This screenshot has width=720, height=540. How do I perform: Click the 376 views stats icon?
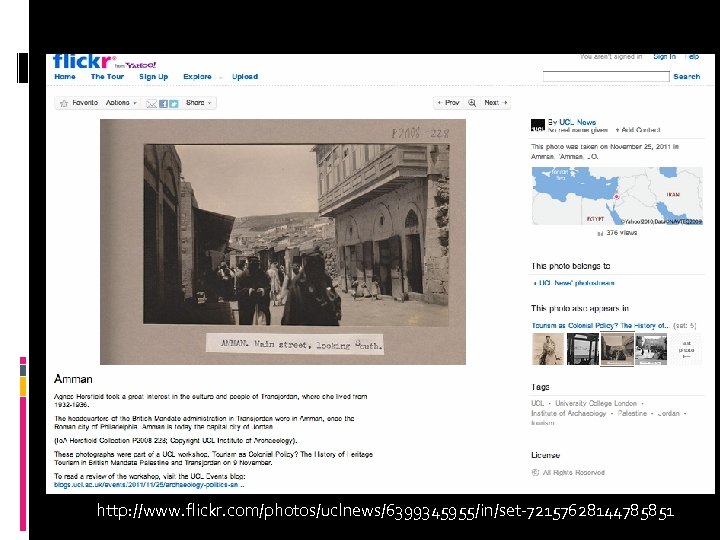point(600,233)
